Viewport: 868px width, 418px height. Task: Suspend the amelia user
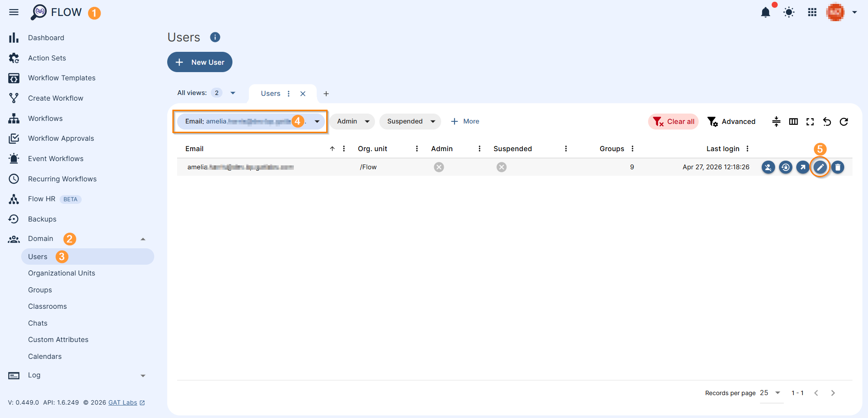[x=768, y=167]
